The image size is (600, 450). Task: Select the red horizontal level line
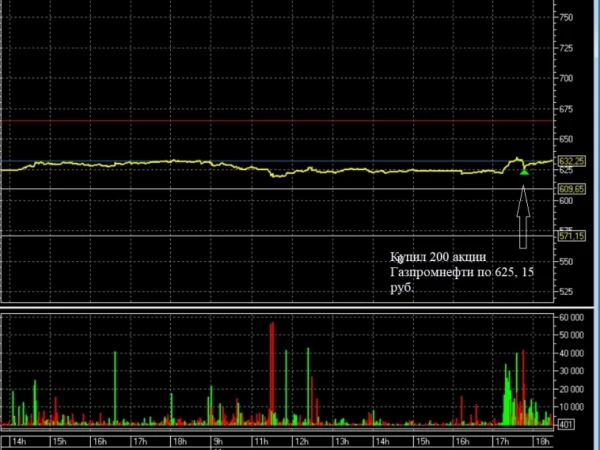tap(277, 121)
